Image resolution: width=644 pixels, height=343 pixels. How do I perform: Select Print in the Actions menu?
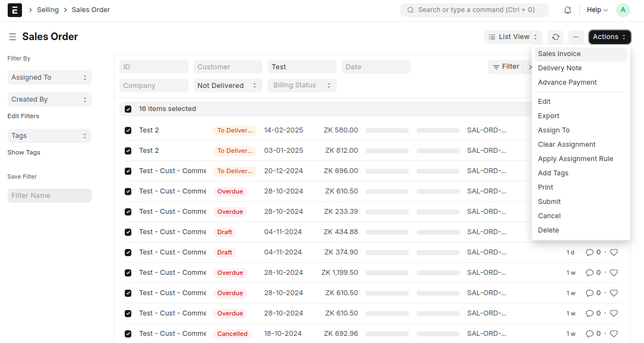coord(581,187)
